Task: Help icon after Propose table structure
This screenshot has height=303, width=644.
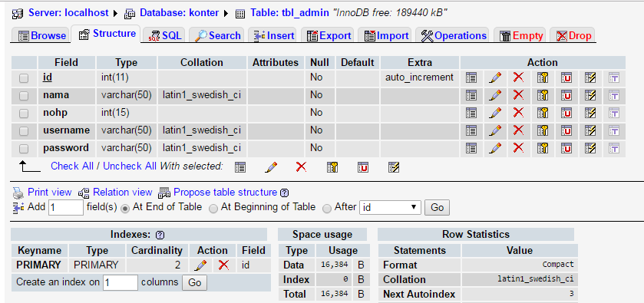Action: (284, 193)
